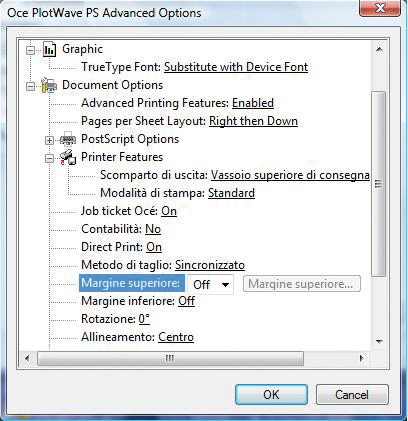Click the Document Options printer icon
The image size is (408, 421).
coord(49,85)
